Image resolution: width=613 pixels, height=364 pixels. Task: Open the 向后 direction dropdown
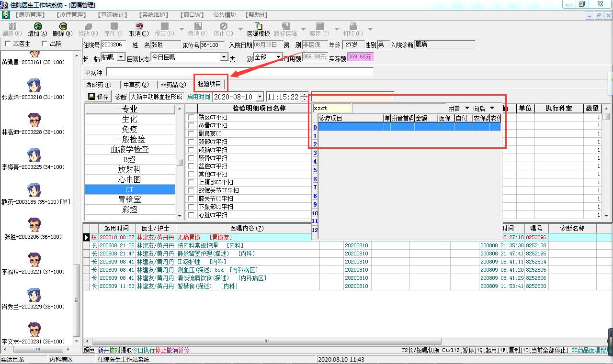[492, 108]
